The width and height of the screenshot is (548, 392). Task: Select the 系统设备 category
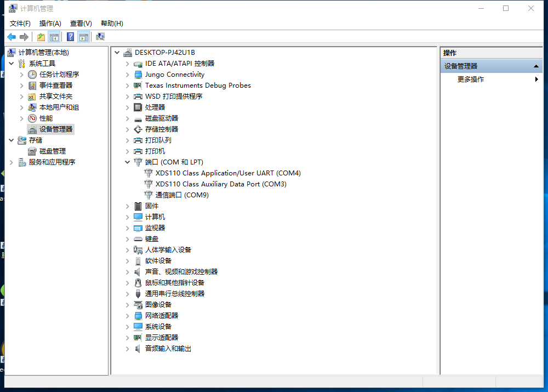click(158, 327)
